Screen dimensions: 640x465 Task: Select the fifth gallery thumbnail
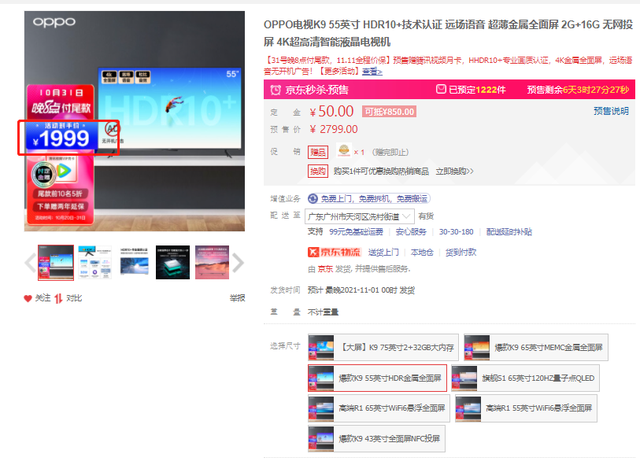coord(212,263)
